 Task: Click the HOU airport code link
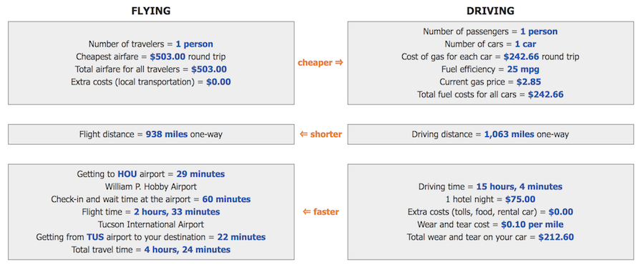pos(127,174)
